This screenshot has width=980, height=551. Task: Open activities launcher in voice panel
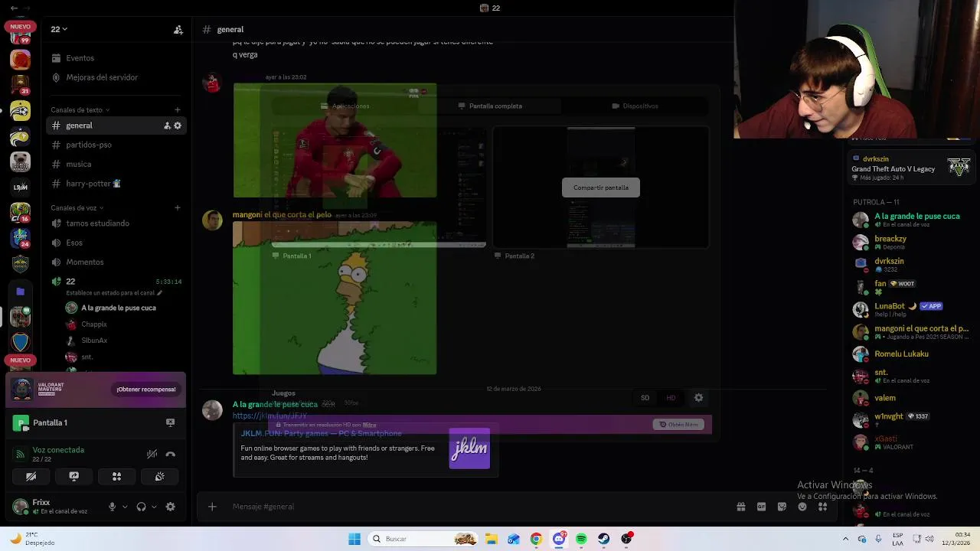coord(116,477)
